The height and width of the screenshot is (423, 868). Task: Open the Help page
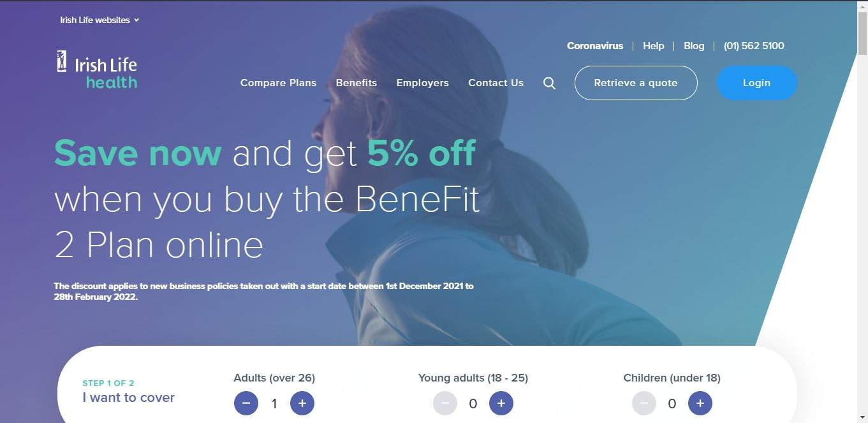click(x=653, y=46)
